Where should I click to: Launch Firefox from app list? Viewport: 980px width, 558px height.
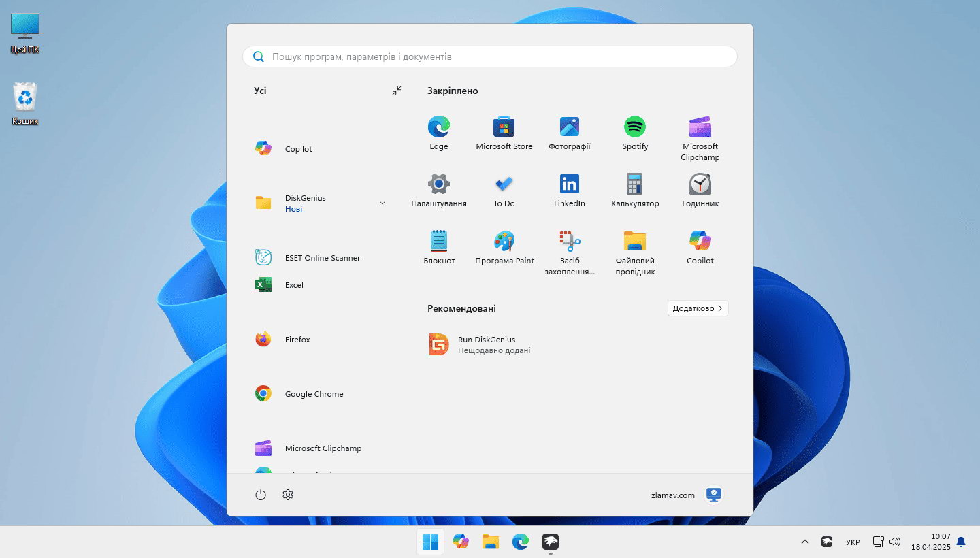(320, 339)
